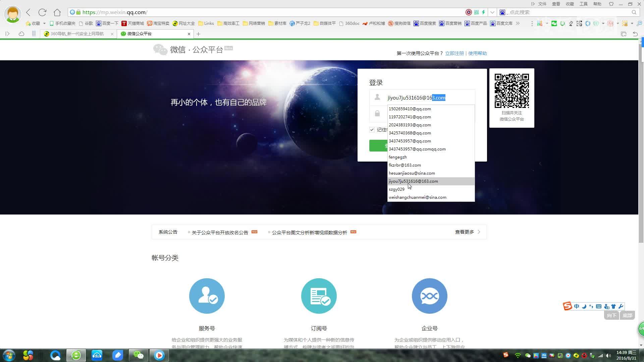
Task: Click the browser refresh icon
Action: [x=42, y=12]
